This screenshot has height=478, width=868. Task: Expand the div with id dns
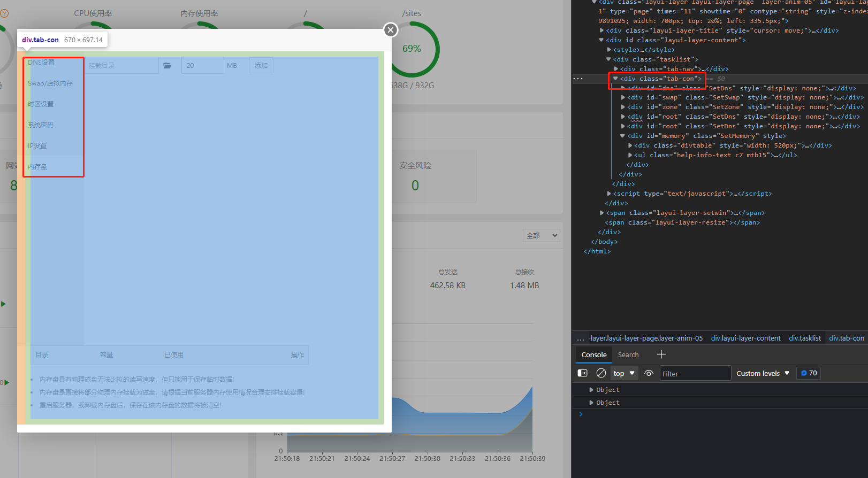tap(623, 88)
